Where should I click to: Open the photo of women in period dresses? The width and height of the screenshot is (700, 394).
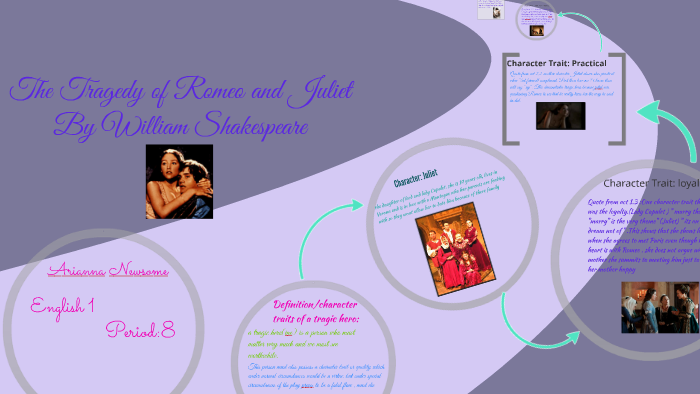coord(660,307)
